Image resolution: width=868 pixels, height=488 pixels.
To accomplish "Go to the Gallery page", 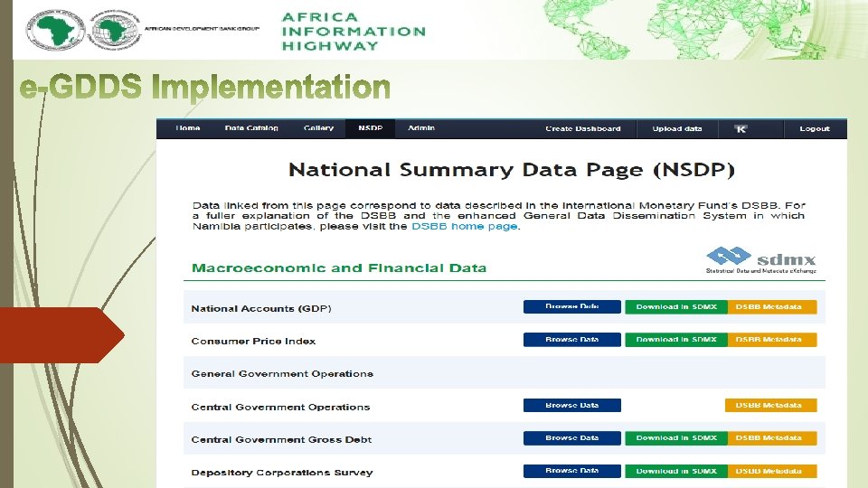I will click(x=318, y=128).
